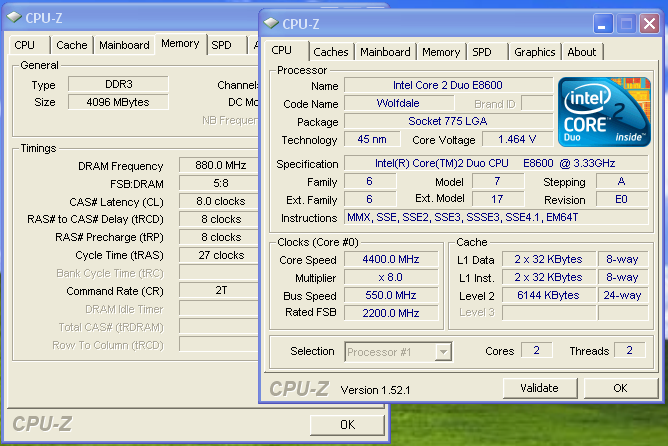Image resolution: width=668 pixels, height=446 pixels.
Task: Click the CAS# Latency value 8.0 clocks
Action: pos(219,201)
